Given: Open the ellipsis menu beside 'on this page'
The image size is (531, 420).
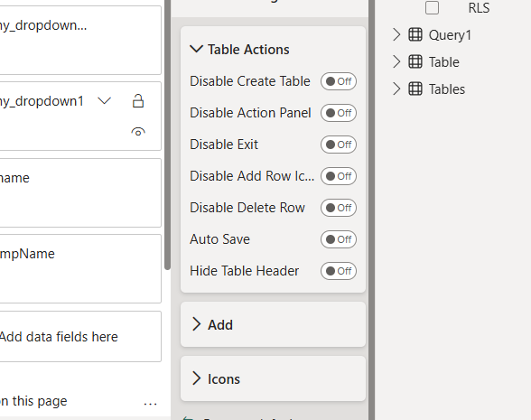Looking at the screenshot, I should click(x=150, y=404).
